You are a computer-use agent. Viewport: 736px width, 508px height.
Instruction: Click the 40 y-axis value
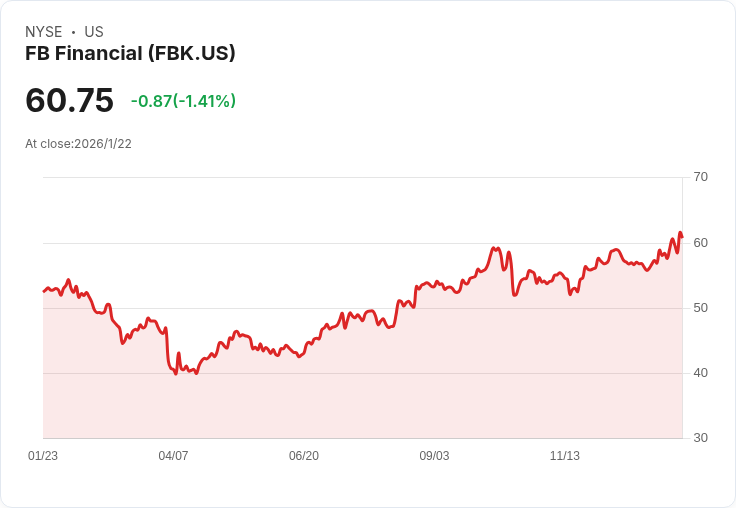(700, 373)
